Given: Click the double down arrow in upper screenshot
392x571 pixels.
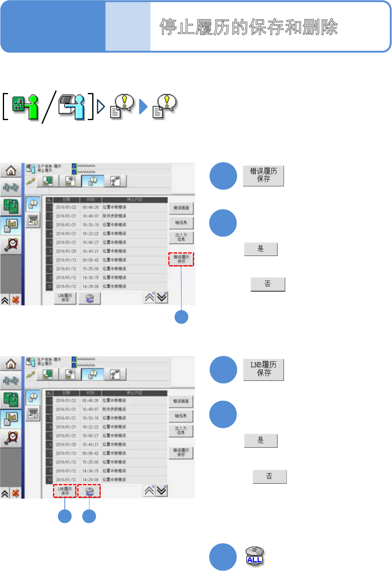Looking at the screenshot, I should [x=162, y=297].
